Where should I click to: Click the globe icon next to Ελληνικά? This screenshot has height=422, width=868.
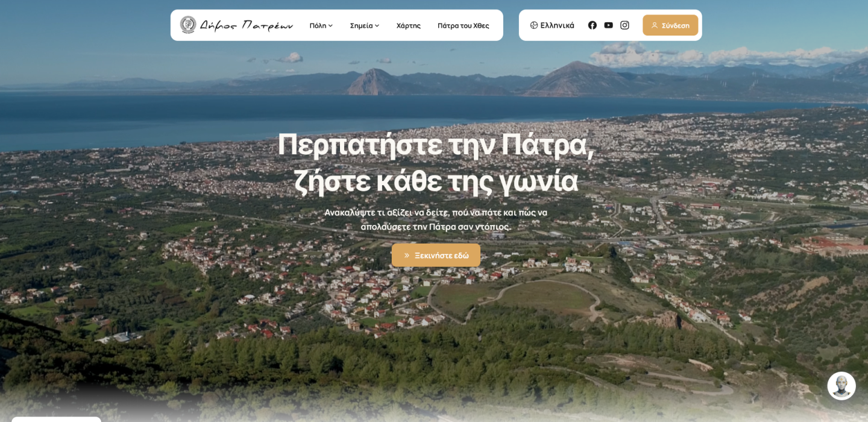533,25
